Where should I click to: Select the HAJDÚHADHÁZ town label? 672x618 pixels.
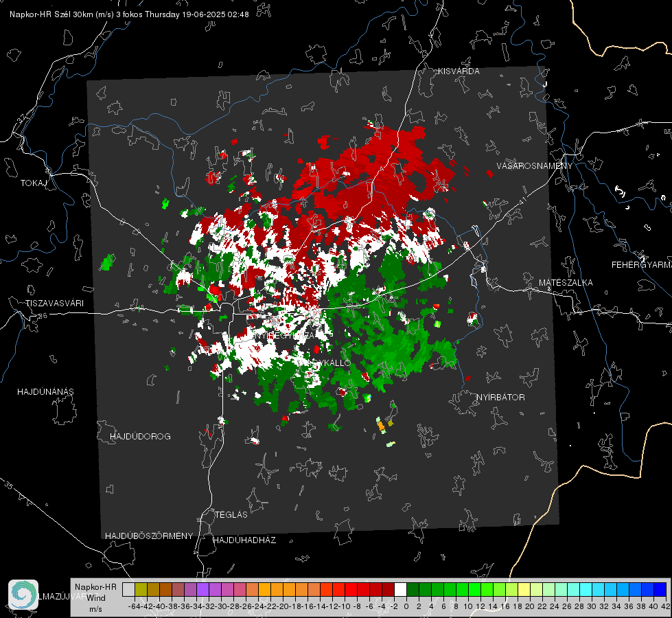244,540
